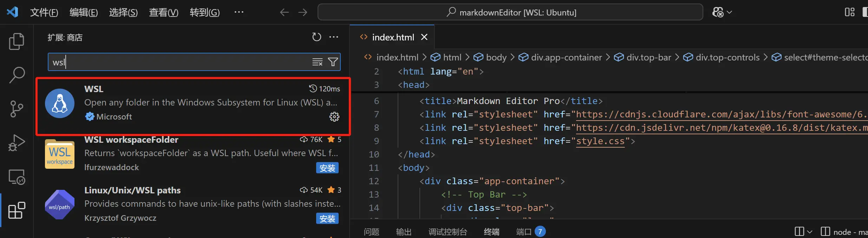The height and width of the screenshot is (238, 868).
Task: Open the font-awesome cdnjs stylesheet link
Action: click(722, 115)
